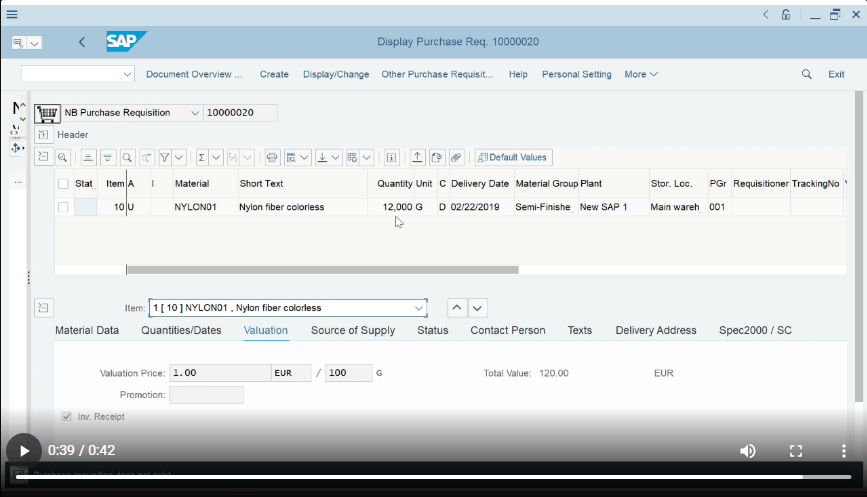867x497 pixels.
Task: Click the item table horizontal scrollbar
Action: pyautogui.click(x=322, y=270)
